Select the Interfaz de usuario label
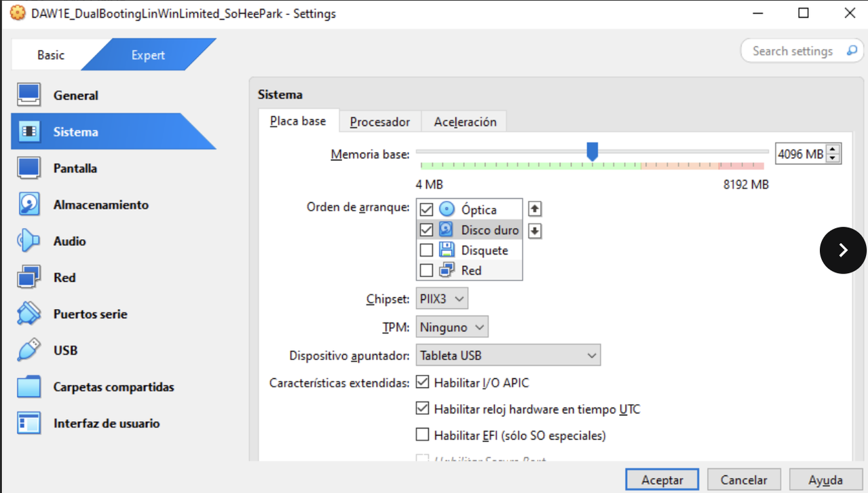This screenshot has width=868, height=493. tap(107, 423)
